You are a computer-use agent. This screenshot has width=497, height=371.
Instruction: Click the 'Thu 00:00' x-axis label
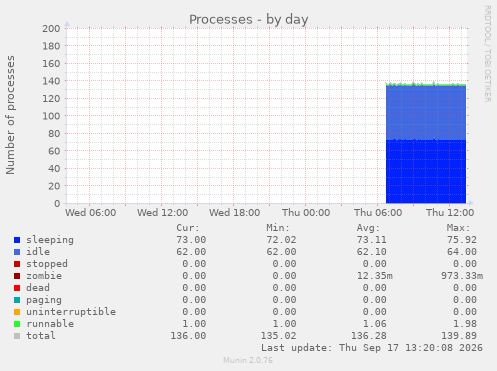coord(306,213)
